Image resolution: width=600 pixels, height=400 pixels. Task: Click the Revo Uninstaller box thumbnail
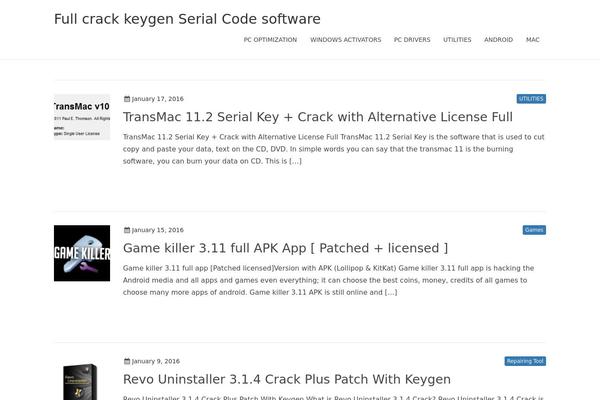[80, 381]
